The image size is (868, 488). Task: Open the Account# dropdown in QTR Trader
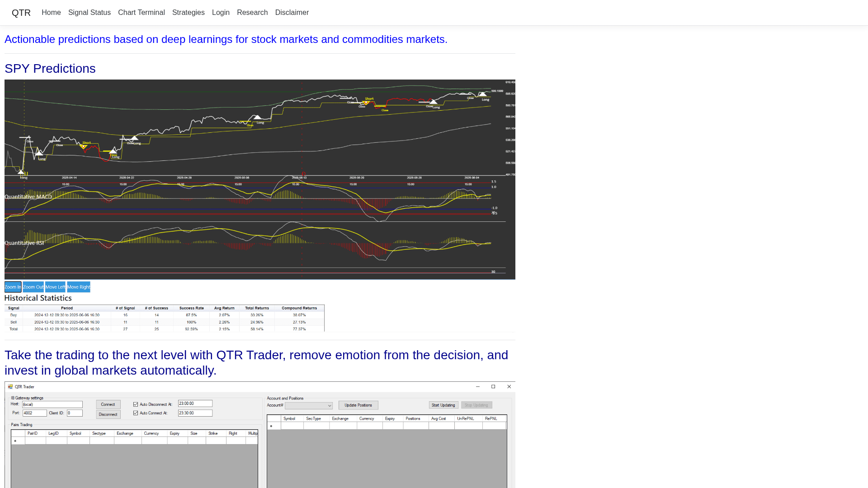click(x=309, y=406)
